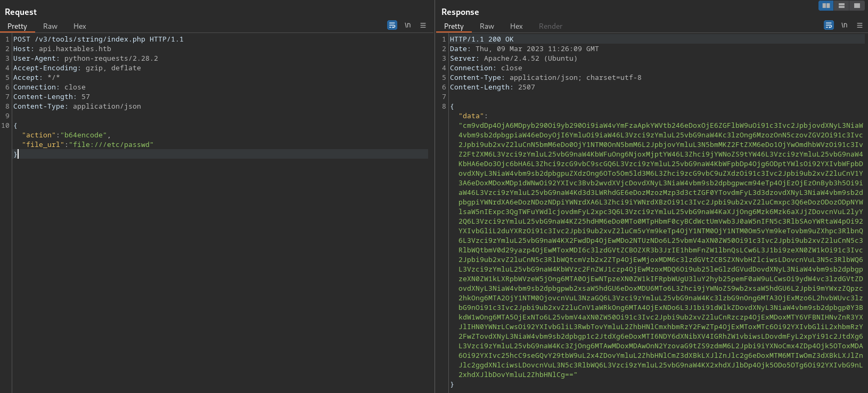Click the request Content-Length: 57 line
The image size is (868, 393).
click(x=52, y=97)
